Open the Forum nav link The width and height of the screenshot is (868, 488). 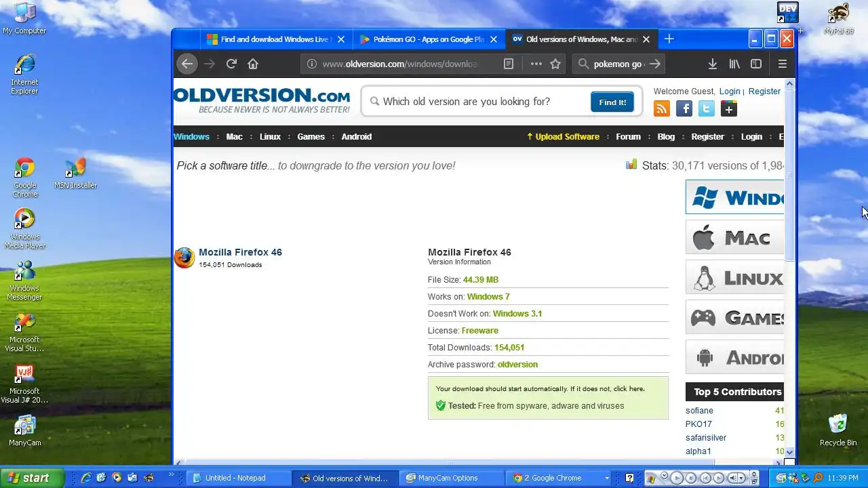(628, 136)
